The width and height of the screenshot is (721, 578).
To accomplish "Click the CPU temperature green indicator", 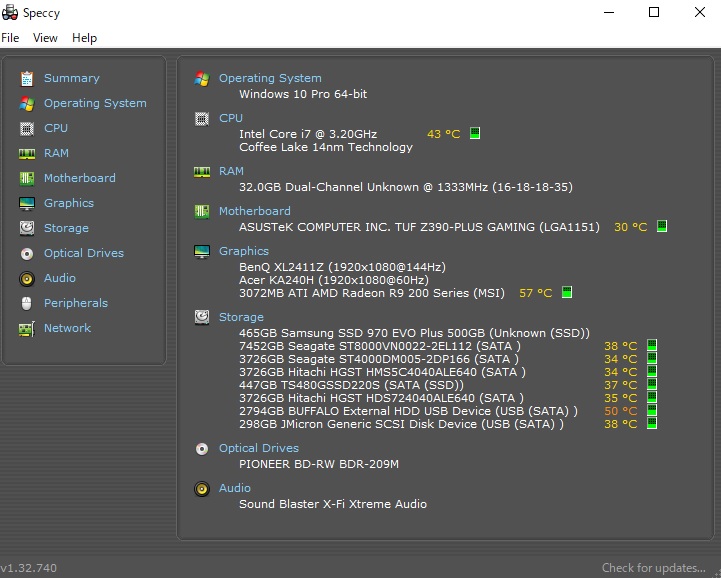I will [x=475, y=133].
